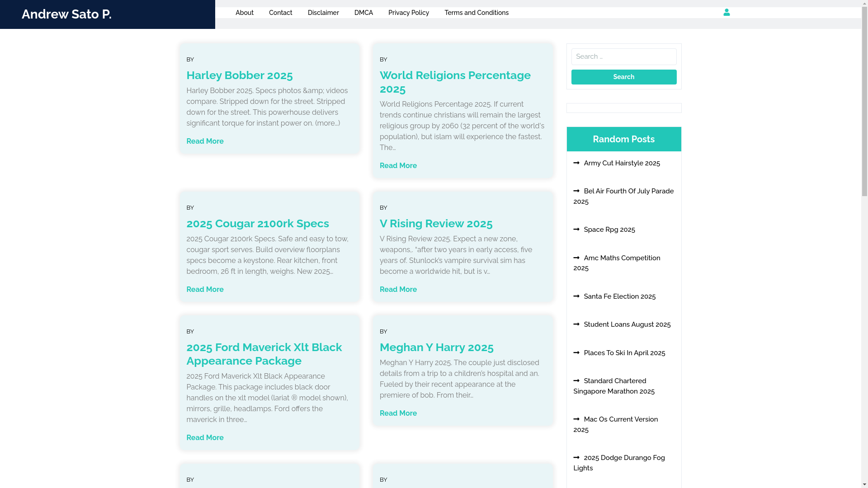Open Army Cut Hairstyle 2025 random post
This screenshot has height=488, width=868.
[622, 163]
